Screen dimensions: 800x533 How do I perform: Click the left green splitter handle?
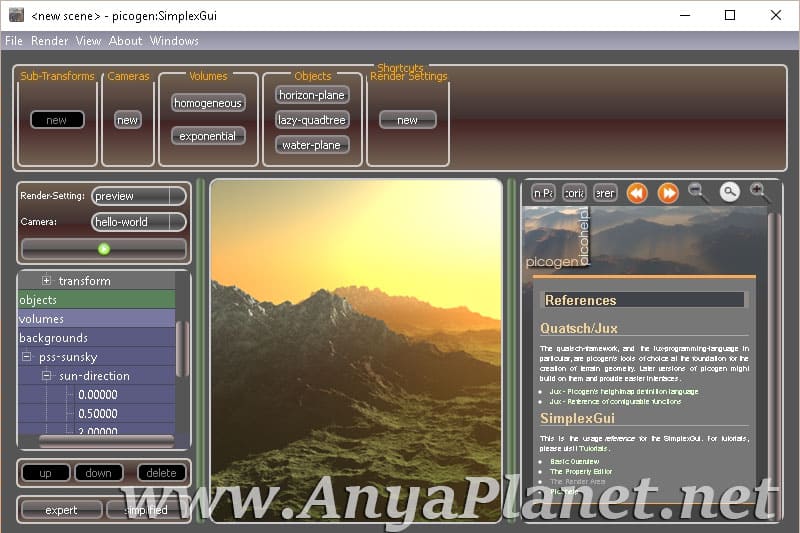[201, 350]
